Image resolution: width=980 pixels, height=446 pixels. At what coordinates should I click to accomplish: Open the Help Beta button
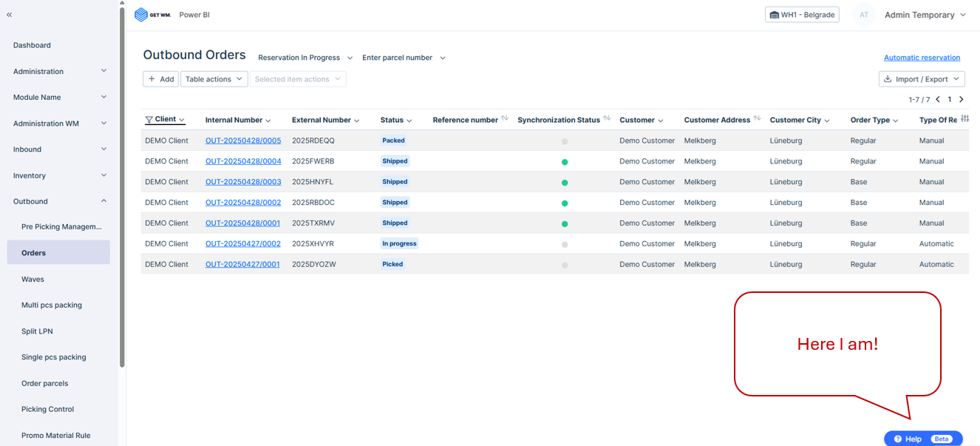click(x=923, y=439)
